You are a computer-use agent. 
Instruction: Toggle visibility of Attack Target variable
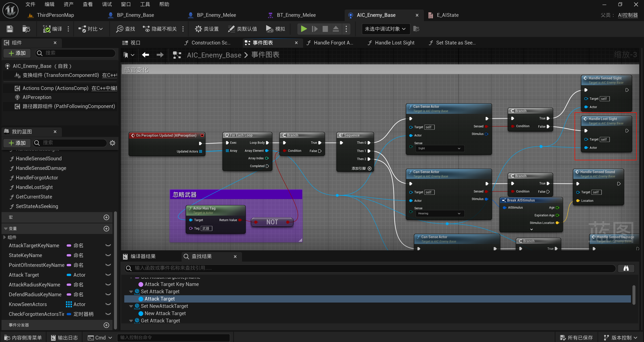[x=108, y=275]
